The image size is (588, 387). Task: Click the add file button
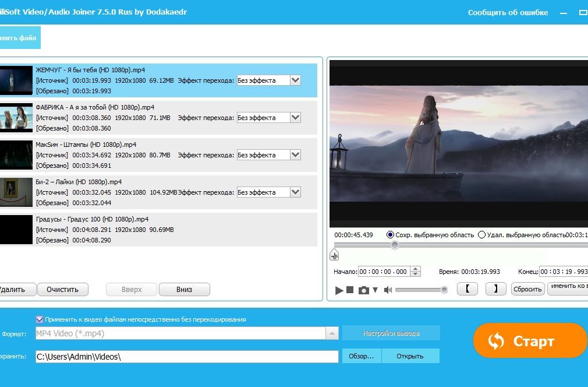[x=20, y=37]
